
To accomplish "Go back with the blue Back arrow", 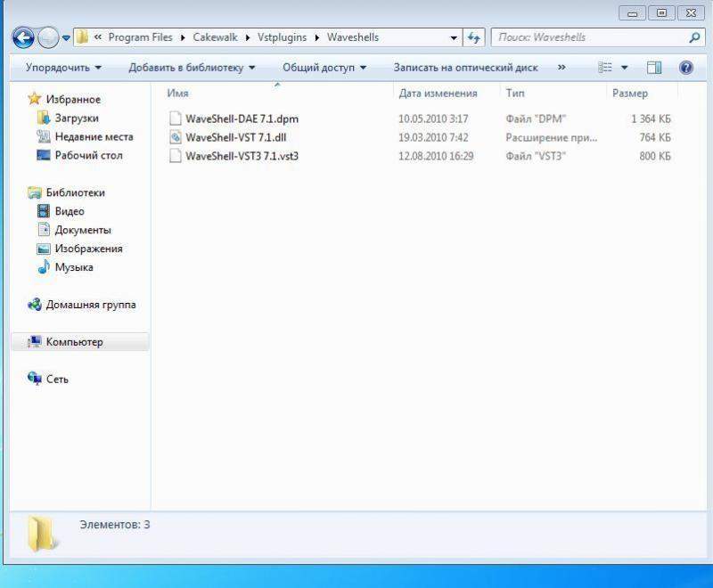I will pyautogui.click(x=24, y=37).
